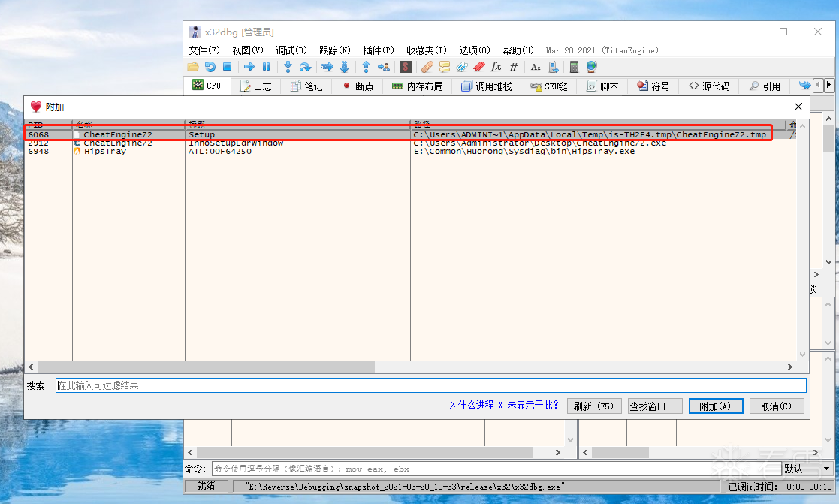Click the Labels toolbar icon
The height and width of the screenshot is (504, 839).
tap(462, 67)
